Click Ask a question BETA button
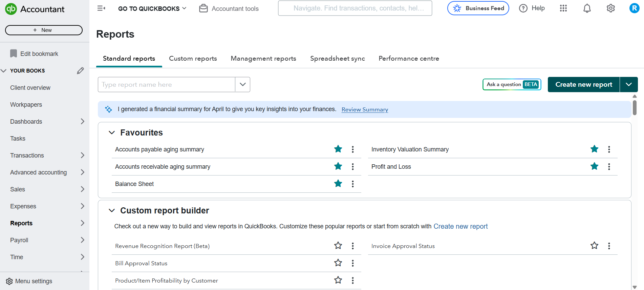The height and width of the screenshot is (290, 644). tap(512, 84)
